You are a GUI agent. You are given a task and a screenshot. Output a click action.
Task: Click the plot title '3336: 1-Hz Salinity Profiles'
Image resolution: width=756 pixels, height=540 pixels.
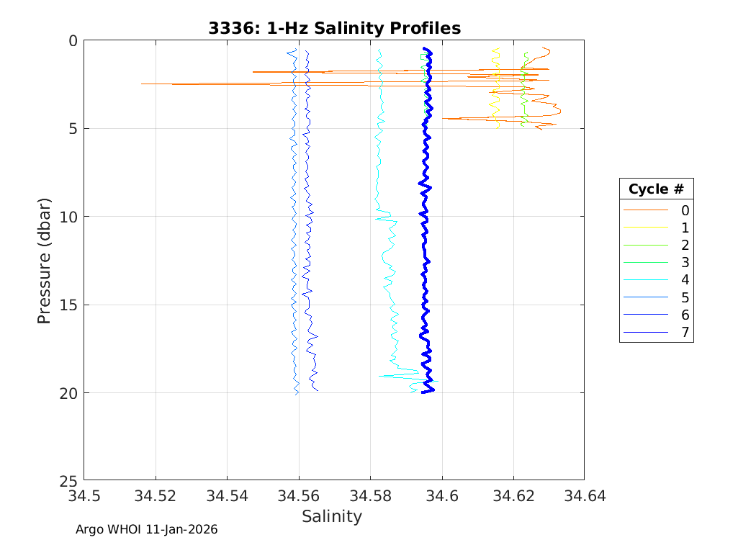[x=333, y=28]
